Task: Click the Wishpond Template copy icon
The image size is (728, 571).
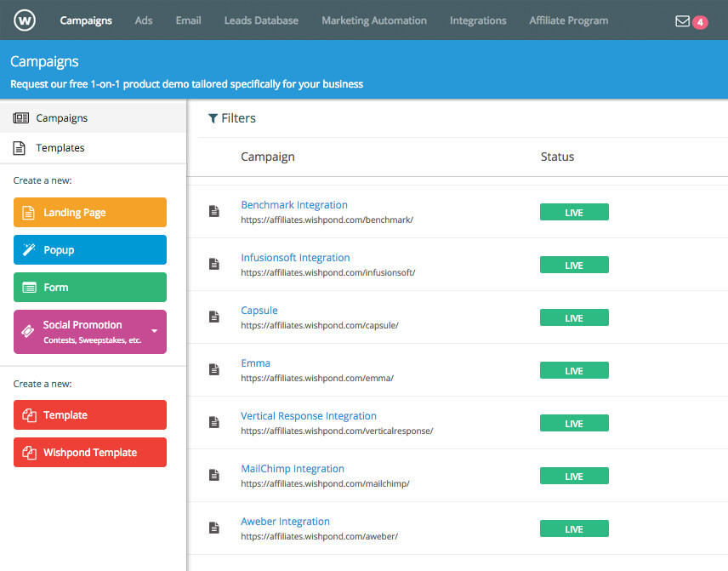Action: point(29,453)
